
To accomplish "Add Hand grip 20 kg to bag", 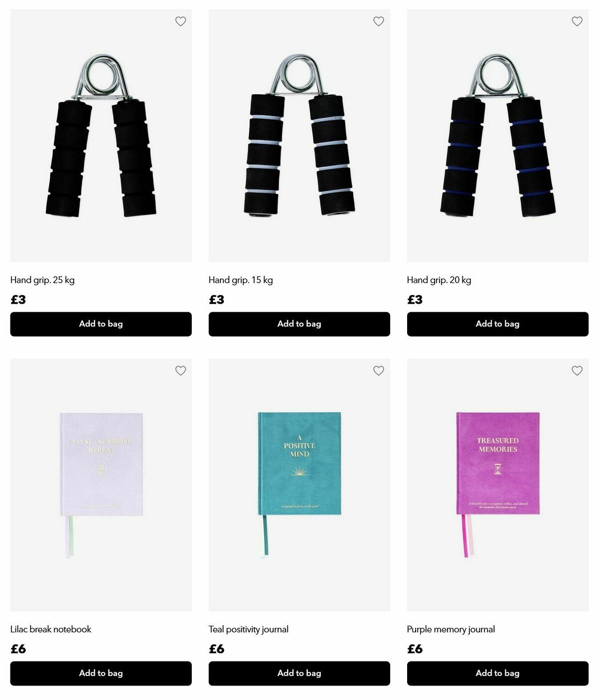I will [x=498, y=324].
